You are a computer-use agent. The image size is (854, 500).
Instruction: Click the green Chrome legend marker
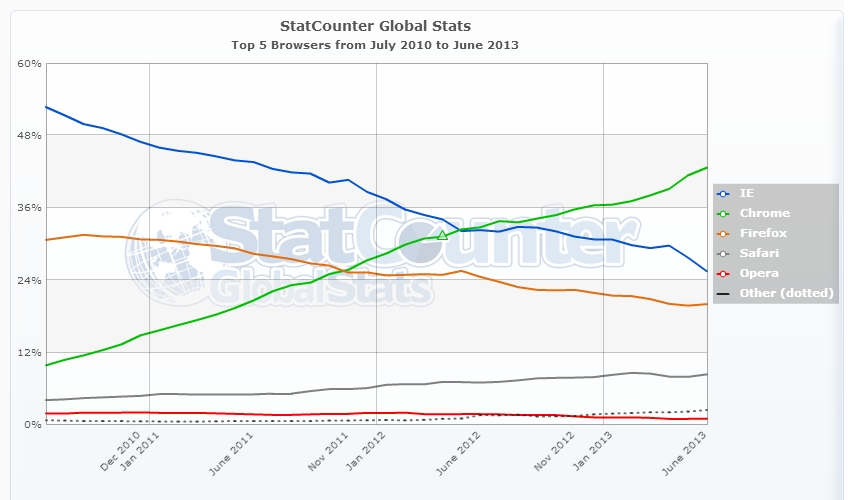(723, 213)
